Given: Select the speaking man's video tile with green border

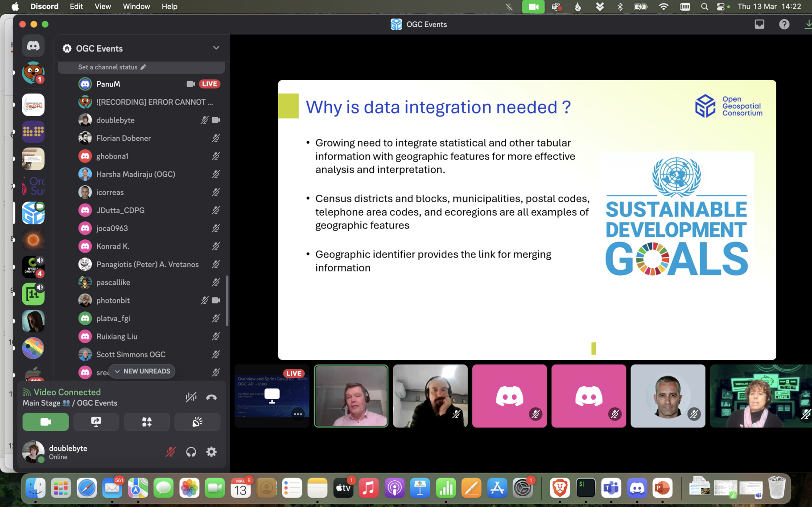Looking at the screenshot, I should pos(351,396).
